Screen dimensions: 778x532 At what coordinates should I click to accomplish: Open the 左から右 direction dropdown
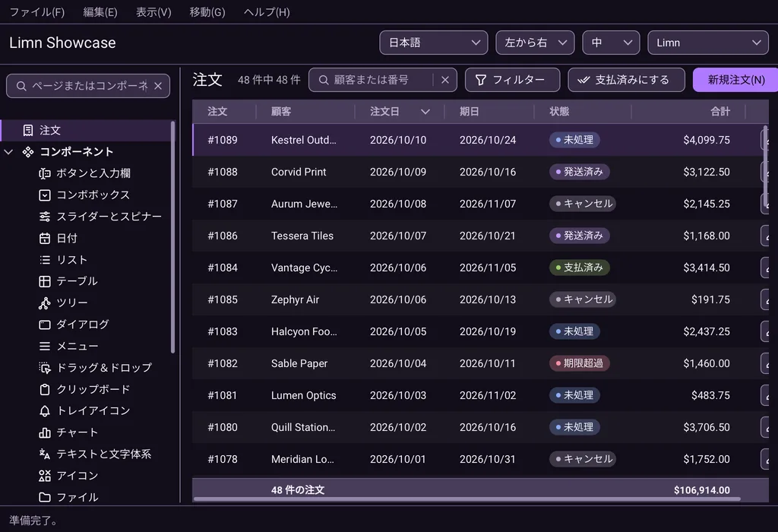pyautogui.click(x=535, y=43)
